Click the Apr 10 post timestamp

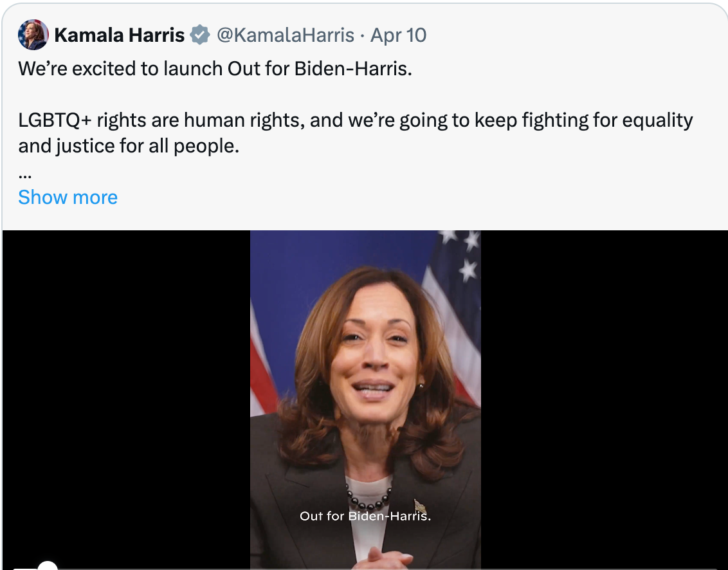pyautogui.click(x=399, y=35)
